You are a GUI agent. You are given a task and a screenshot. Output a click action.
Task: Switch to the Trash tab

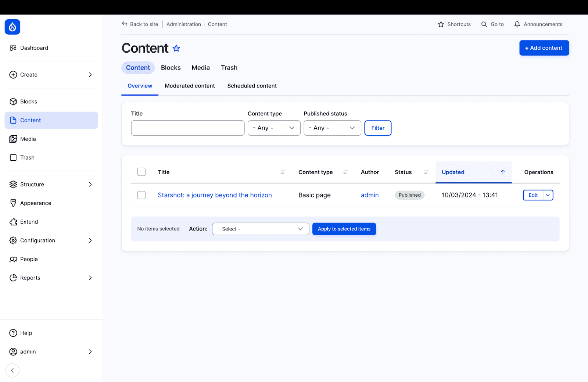229,68
